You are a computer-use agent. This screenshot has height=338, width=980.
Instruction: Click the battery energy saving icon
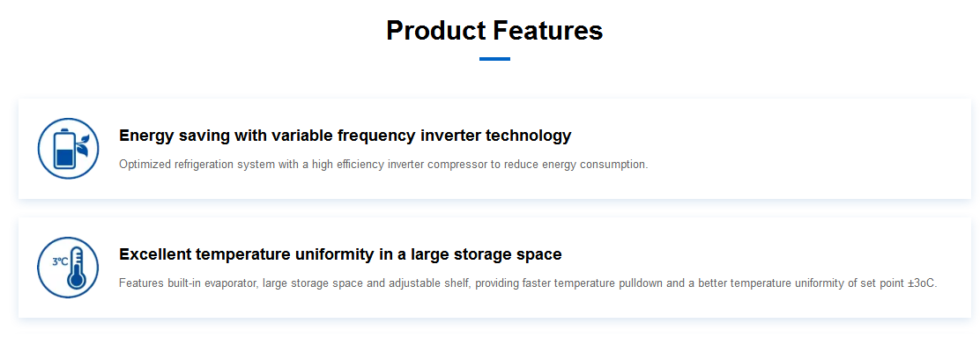[x=68, y=149]
